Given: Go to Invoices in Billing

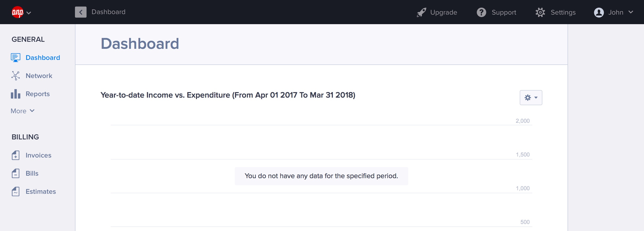Looking at the screenshot, I should (x=38, y=155).
